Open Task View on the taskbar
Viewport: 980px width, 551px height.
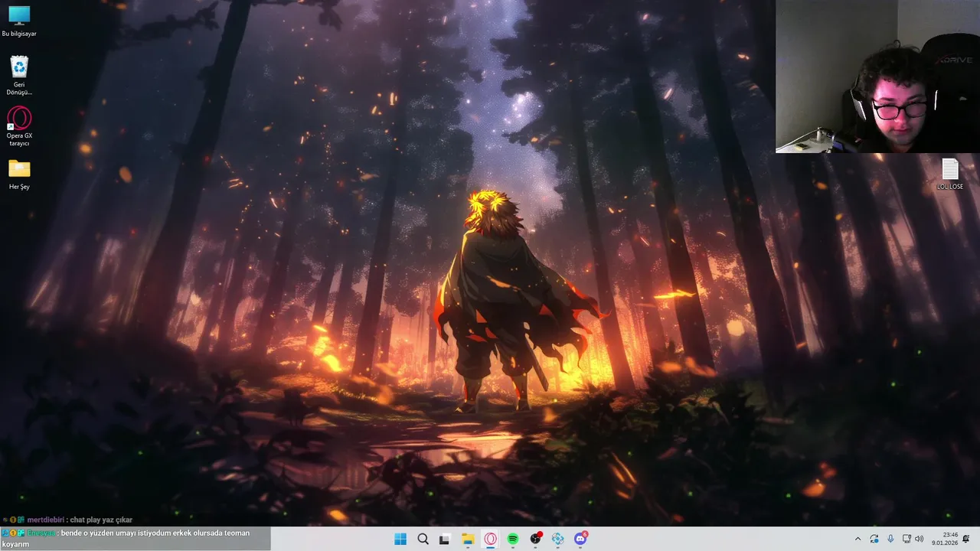pyautogui.click(x=445, y=539)
